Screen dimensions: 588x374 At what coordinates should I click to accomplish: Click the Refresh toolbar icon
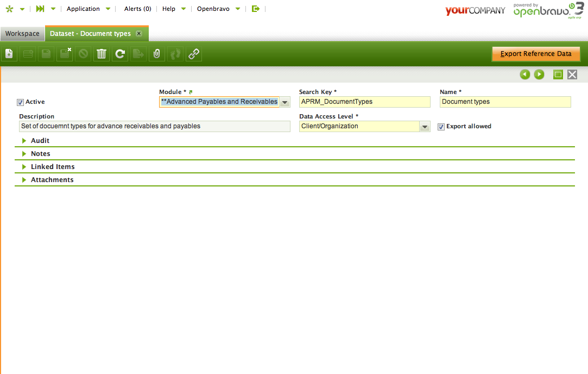pyautogui.click(x=120, y=54)
